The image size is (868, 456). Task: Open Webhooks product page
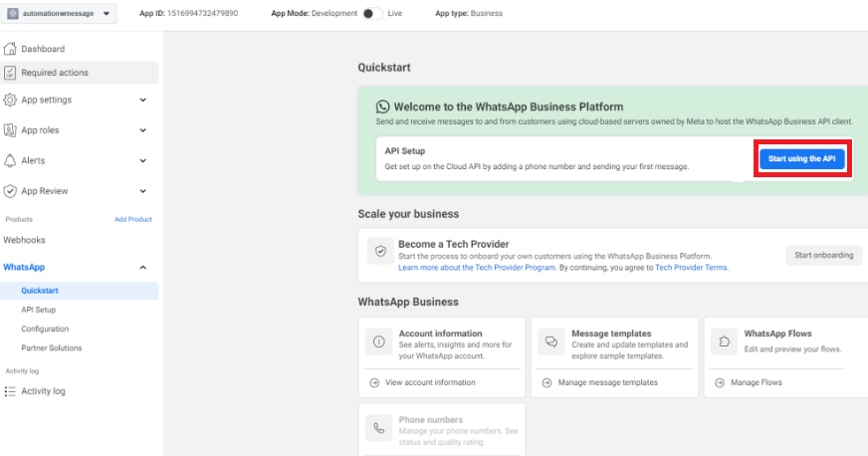click(24, 240)
